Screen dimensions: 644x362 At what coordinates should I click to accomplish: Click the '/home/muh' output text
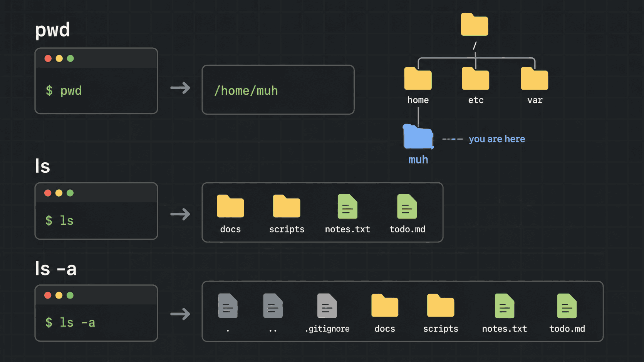coord(246,91)
